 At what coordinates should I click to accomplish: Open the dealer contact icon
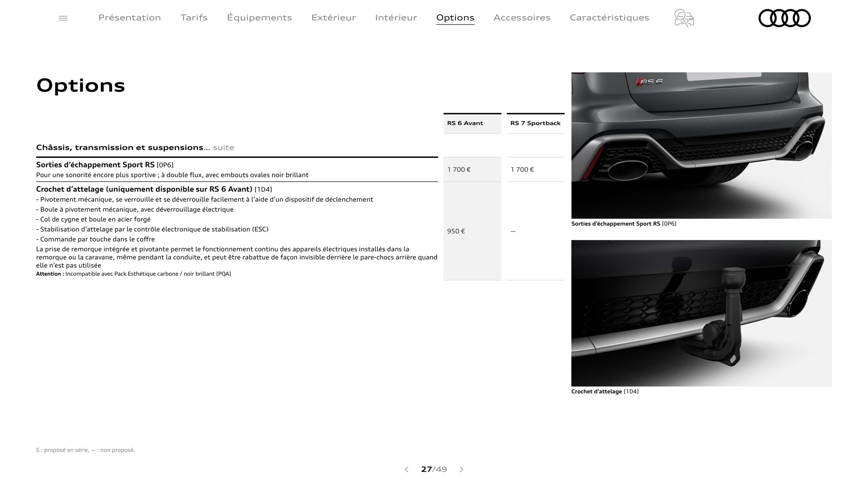coord(684,18)
